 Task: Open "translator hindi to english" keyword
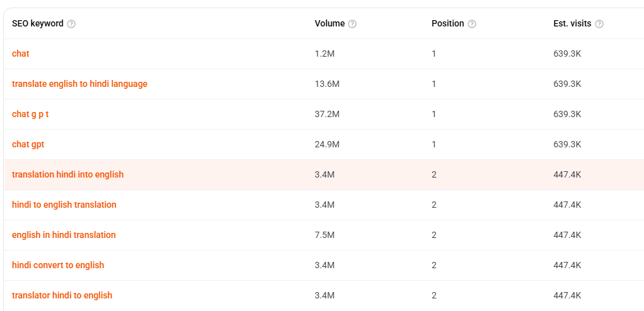pos(62,295)
